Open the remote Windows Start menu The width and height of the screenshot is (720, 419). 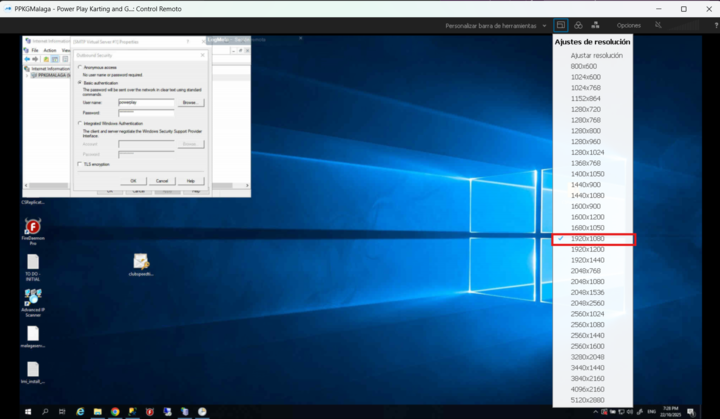(x=28, y=411)
